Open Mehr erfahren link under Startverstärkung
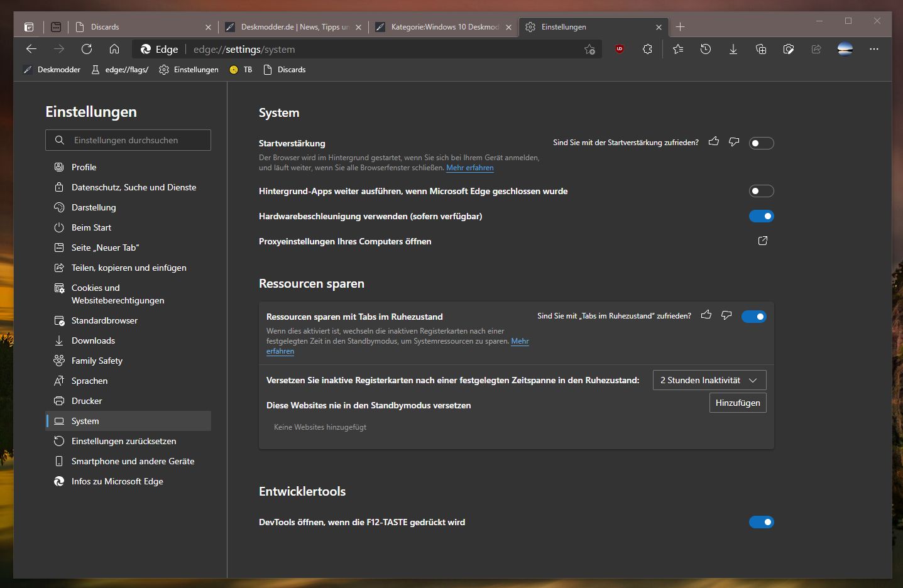This screenshot has width=903, height=588. [469, 168]
